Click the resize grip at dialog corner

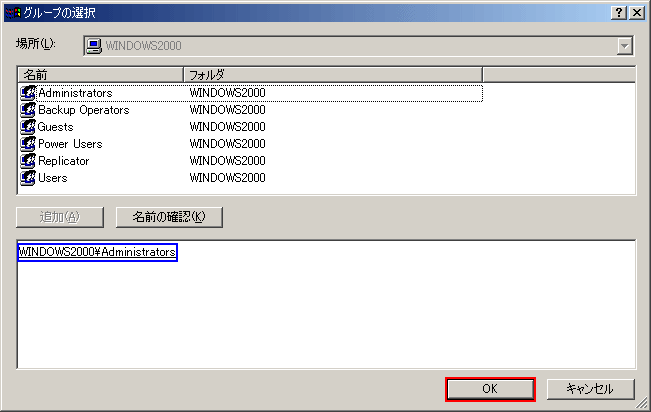[642, 402]
